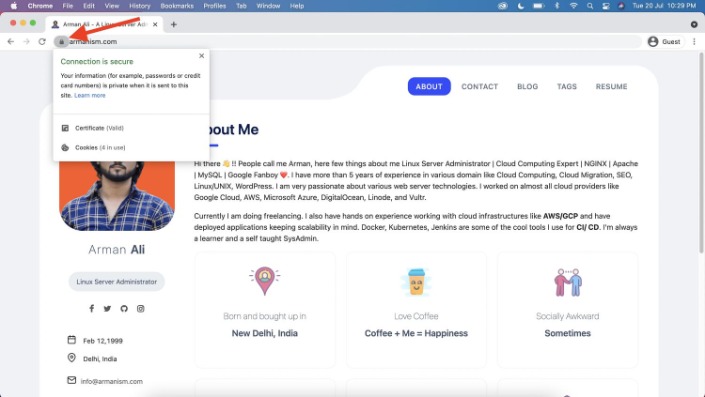The width and height of the screenshot is (705, 397).
Task: Open Control Center icon in menu bar
Action: (x=606, y=6)
